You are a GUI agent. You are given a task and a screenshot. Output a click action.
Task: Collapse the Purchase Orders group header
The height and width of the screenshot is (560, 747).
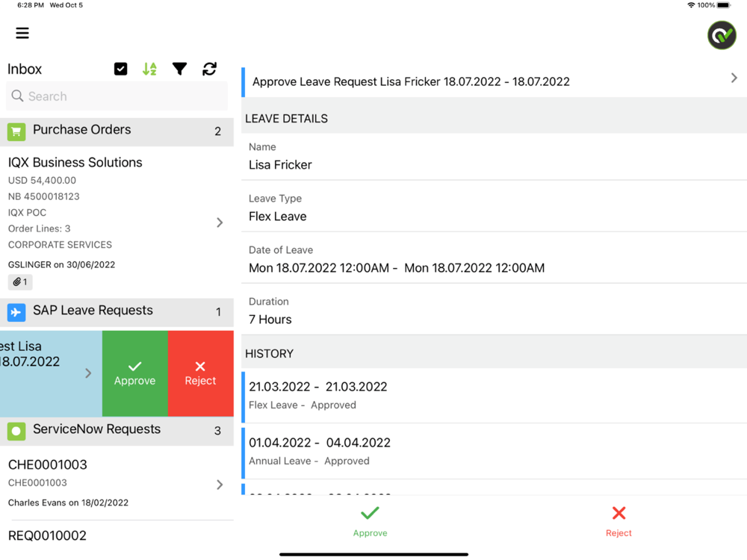[x=117, y=132]
